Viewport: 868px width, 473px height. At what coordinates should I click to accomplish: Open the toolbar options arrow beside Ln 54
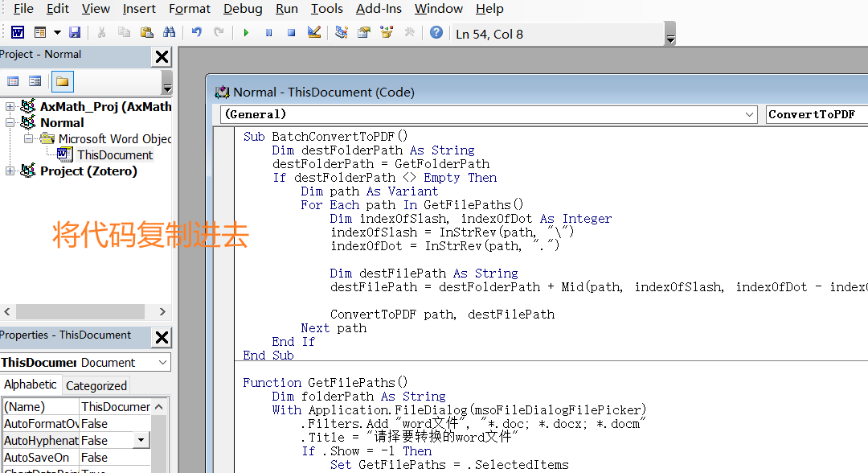coord(670,33)
